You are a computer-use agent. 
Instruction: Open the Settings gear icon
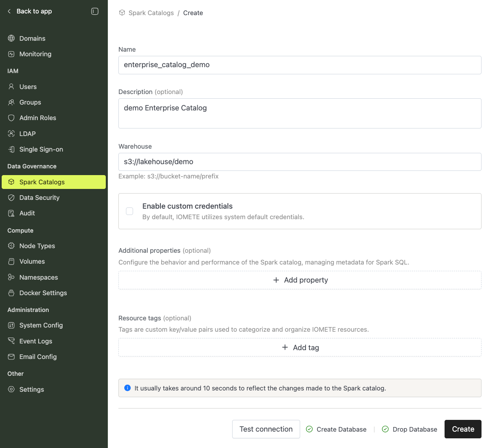(x=11, y=389)
